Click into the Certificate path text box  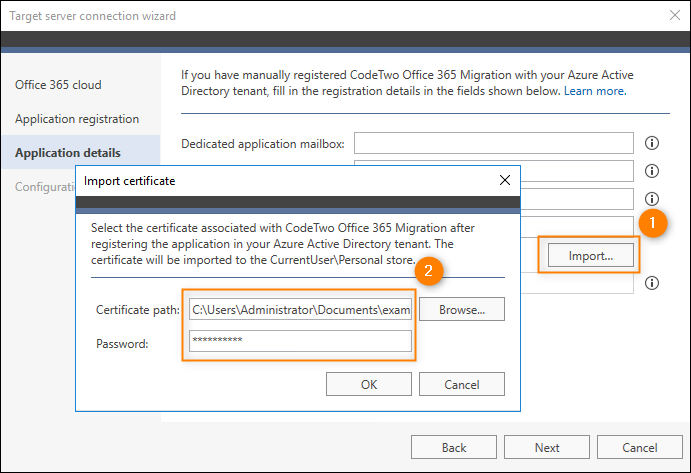pos(300,309)
